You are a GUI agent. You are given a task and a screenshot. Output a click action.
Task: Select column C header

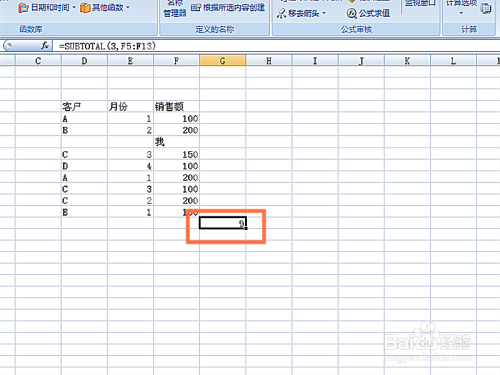pos(38,61)
